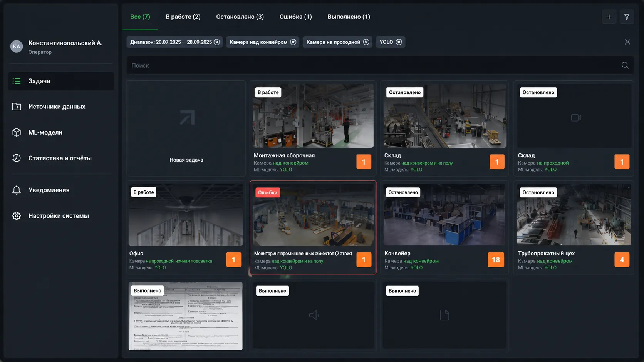The image size is (644, 362).
Task: Open Монтажная сборочная camera thumbnail
Action: click(313, 116)
